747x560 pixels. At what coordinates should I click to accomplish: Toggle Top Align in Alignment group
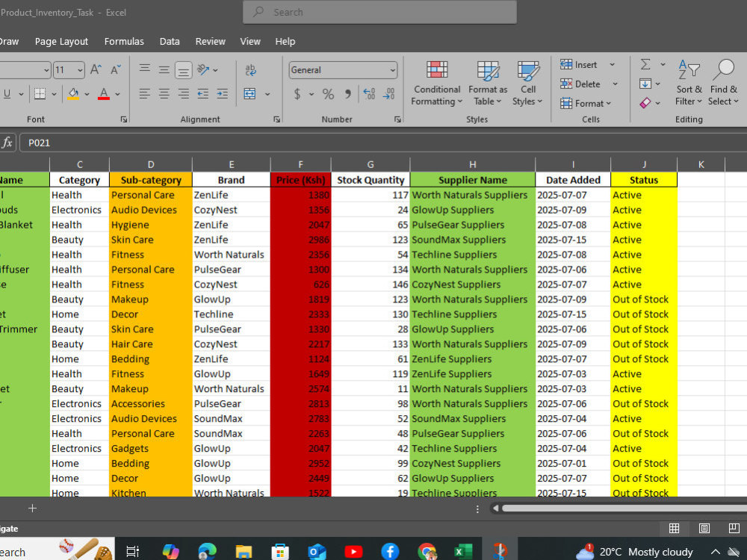[x=145, y=70]
